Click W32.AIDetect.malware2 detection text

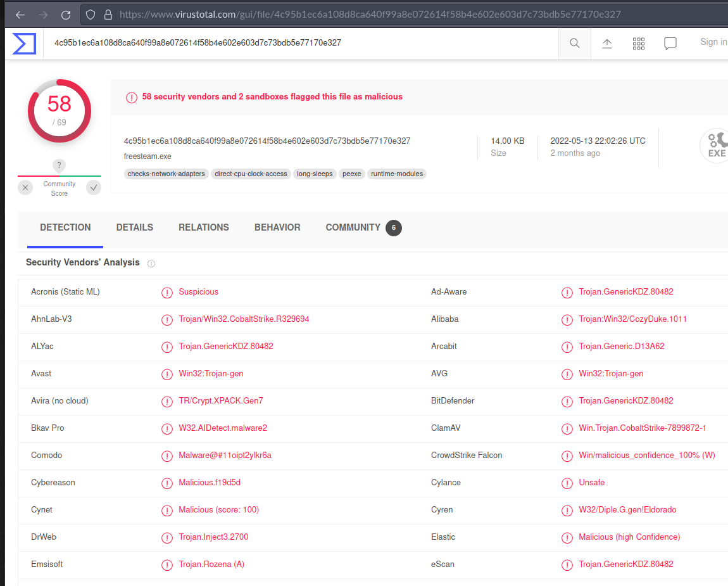click(x=223, y=428)
